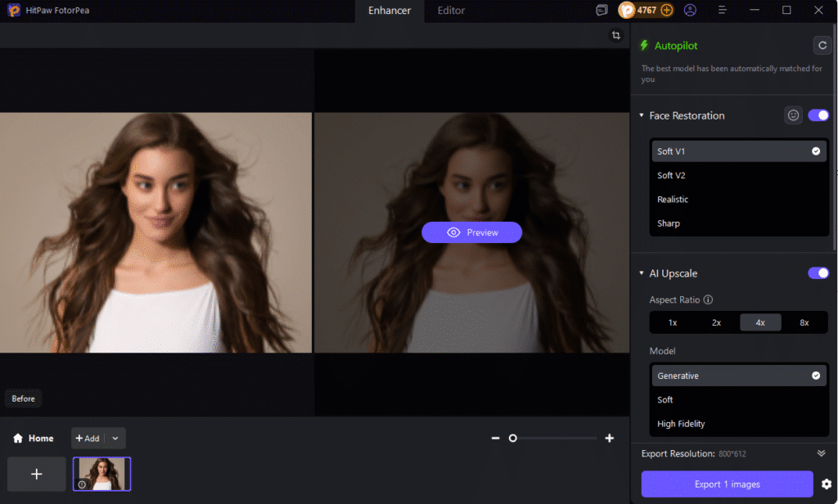Click the plus icon to buy more coins
838x504 pixels.
tap(667, 10)
